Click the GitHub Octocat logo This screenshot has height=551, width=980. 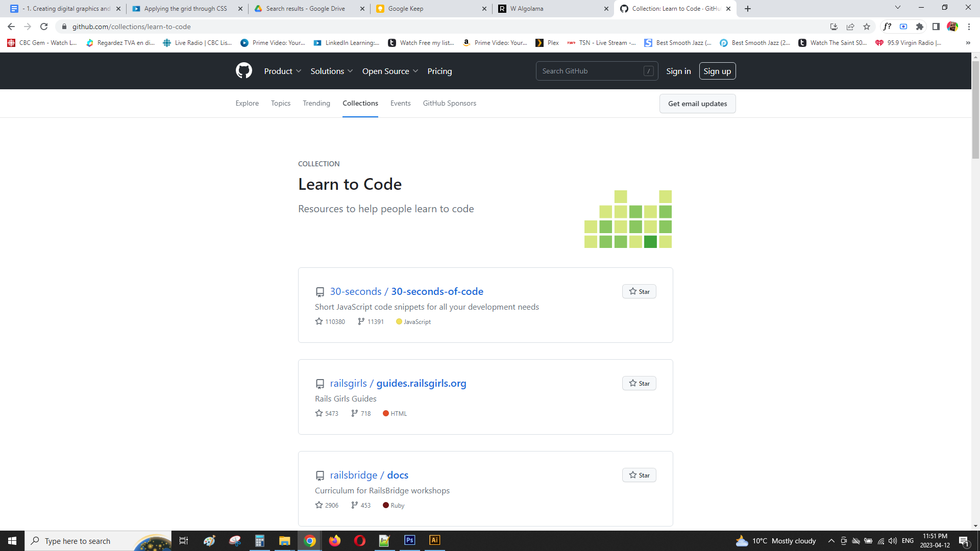point(244,71)
